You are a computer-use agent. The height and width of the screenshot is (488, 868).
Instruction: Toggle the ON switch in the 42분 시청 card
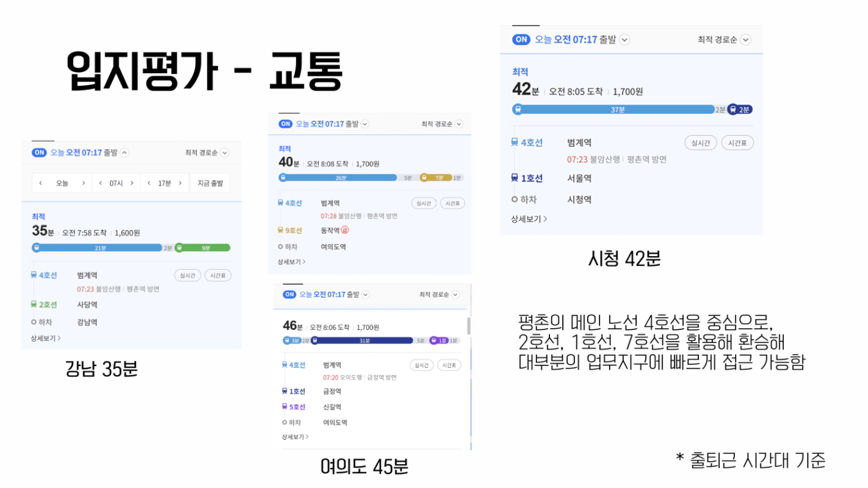pyautogui.click(x=522, y=39)
